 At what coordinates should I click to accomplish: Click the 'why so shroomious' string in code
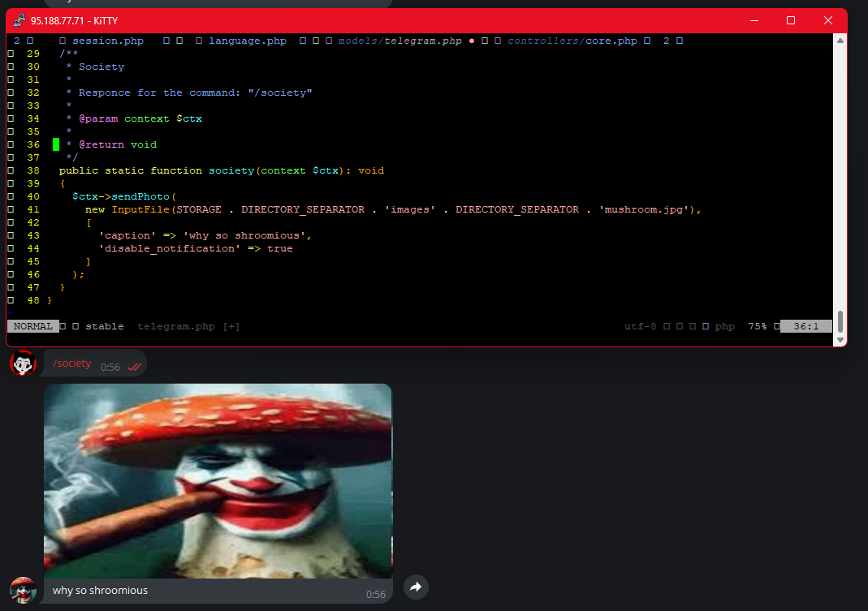[x=244, y=235]
